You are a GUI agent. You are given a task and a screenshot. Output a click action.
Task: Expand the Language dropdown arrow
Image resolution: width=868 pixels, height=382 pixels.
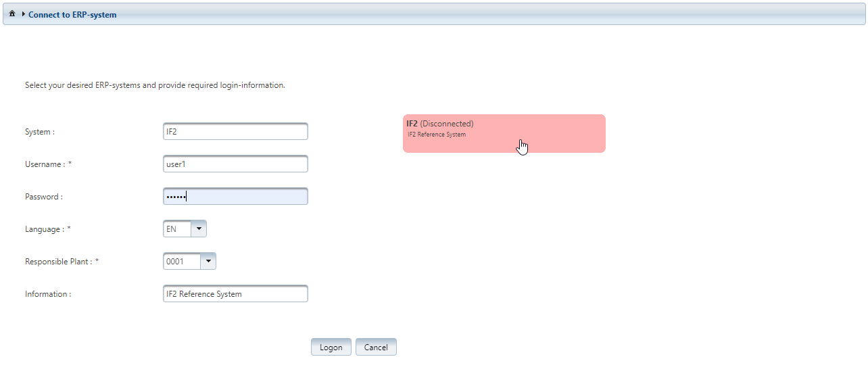pyautogui.click(x=199, y=229)
